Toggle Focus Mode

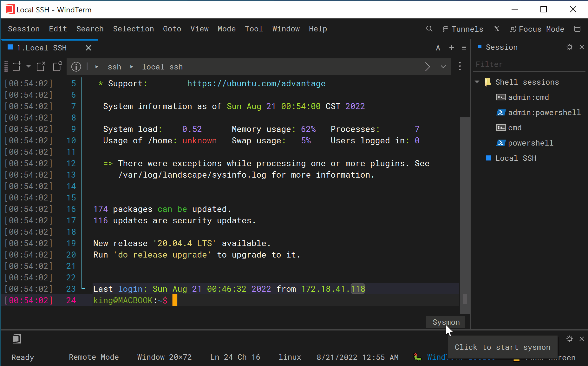click(537, 29)
